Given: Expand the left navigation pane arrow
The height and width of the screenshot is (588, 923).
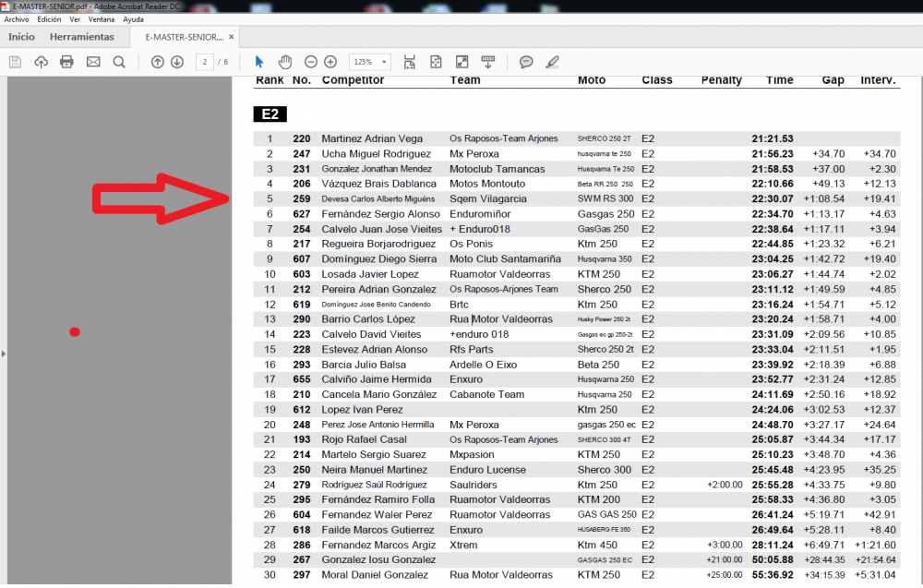Looking at the screenshot, I should coord(4,354).
